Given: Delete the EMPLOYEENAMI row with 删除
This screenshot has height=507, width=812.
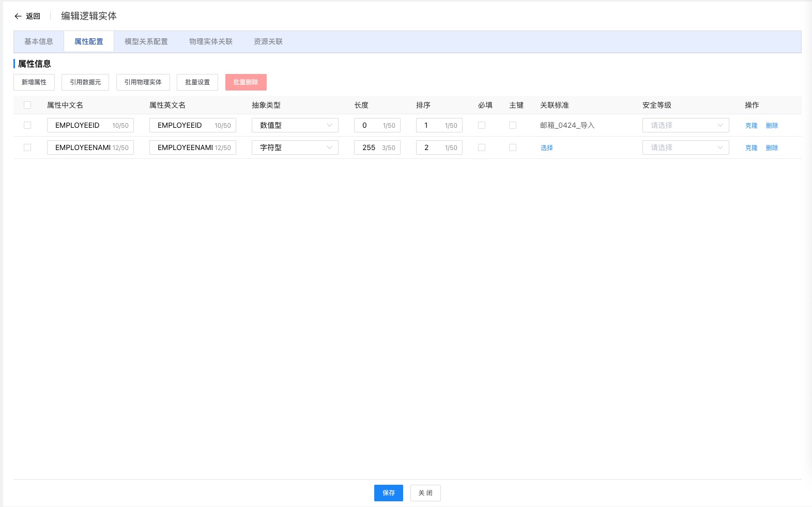Looking at the screenshot, I should 772,147.
